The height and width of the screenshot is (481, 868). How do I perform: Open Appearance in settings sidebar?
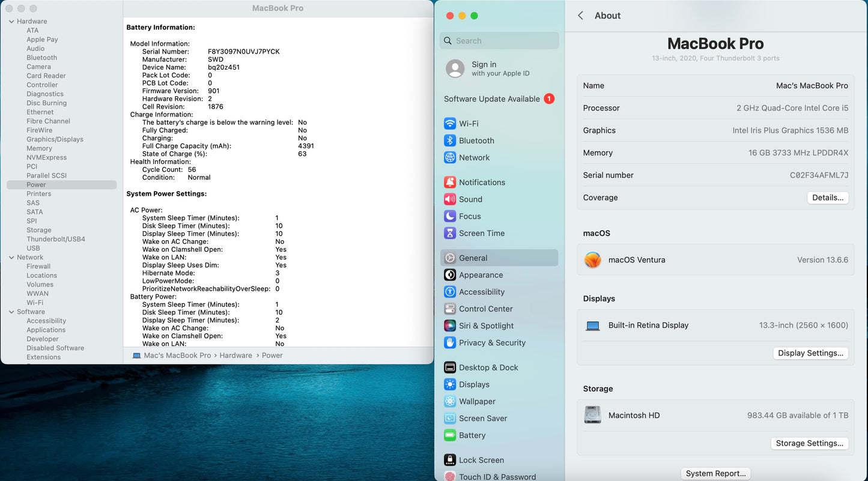click(x=481, y=275)
